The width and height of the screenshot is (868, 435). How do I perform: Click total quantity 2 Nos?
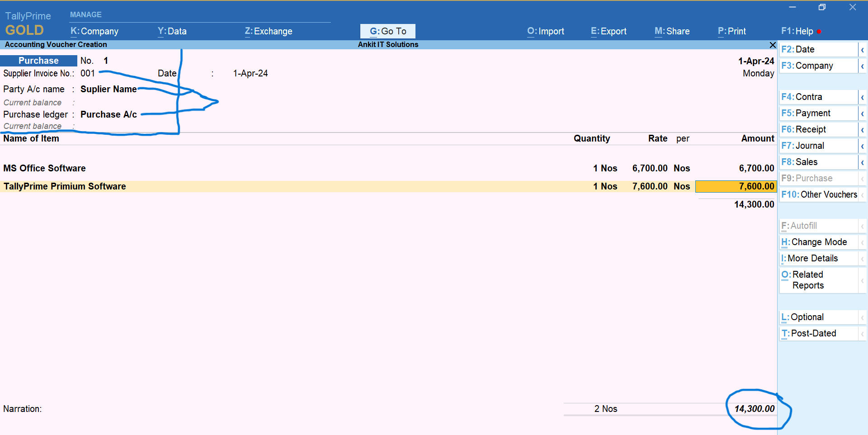click(x=606, y=409)
